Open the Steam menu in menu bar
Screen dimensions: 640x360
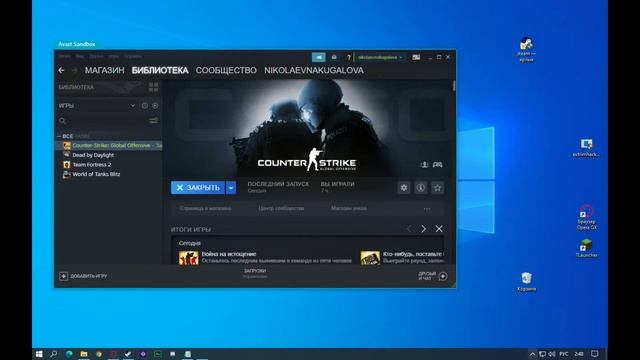coord(64,56)
